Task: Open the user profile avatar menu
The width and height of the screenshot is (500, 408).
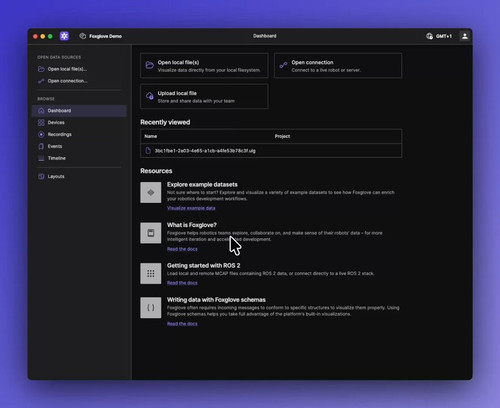Action: (x=465, y=36)
